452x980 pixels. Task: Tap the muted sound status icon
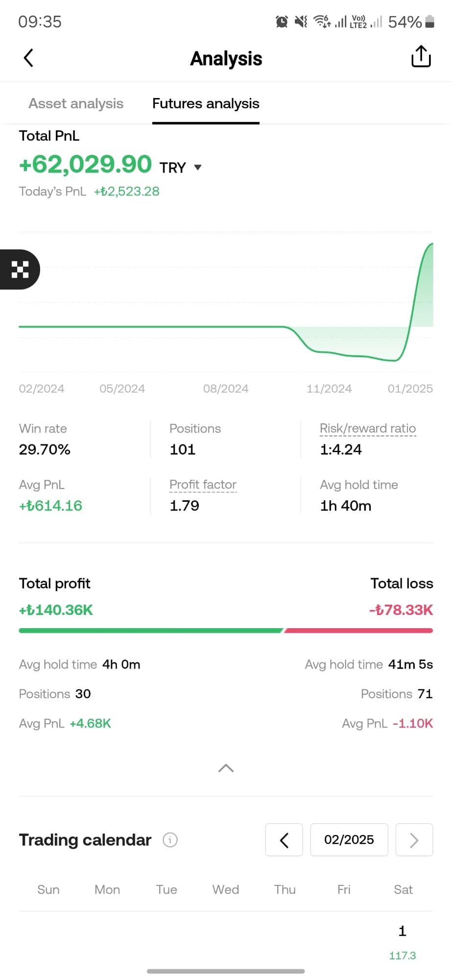click(301, 22)
